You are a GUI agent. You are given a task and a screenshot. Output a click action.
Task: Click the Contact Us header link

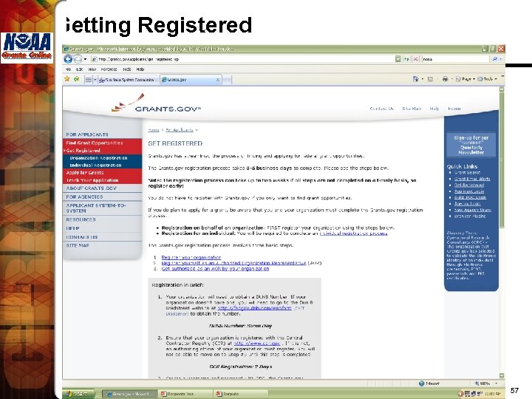[x=382, y=109]
